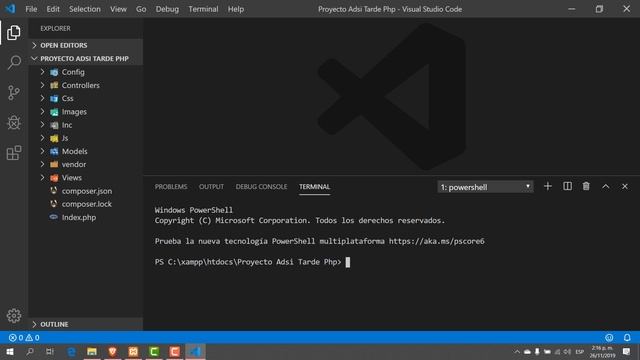Open the Debug menu

coord(167,9)
